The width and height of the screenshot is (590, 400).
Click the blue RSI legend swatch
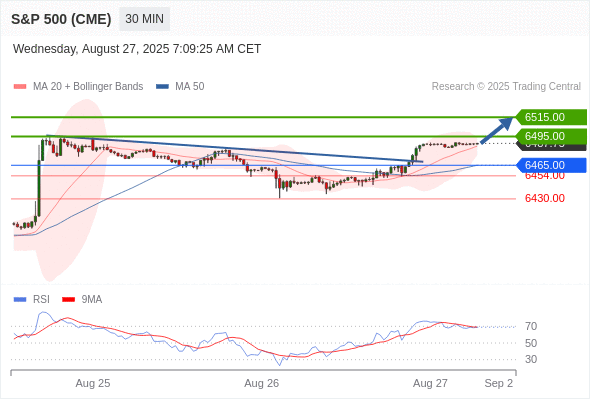20,300
